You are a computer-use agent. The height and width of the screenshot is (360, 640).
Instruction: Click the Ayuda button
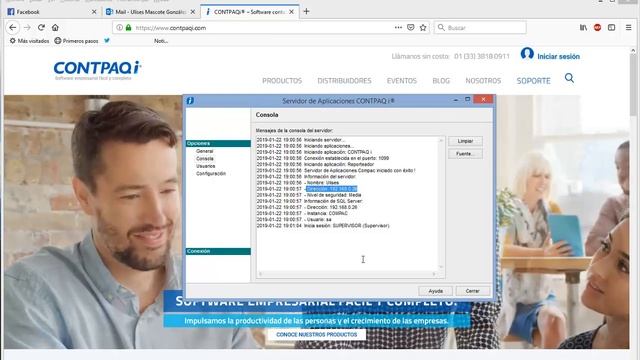coord(436,291)
